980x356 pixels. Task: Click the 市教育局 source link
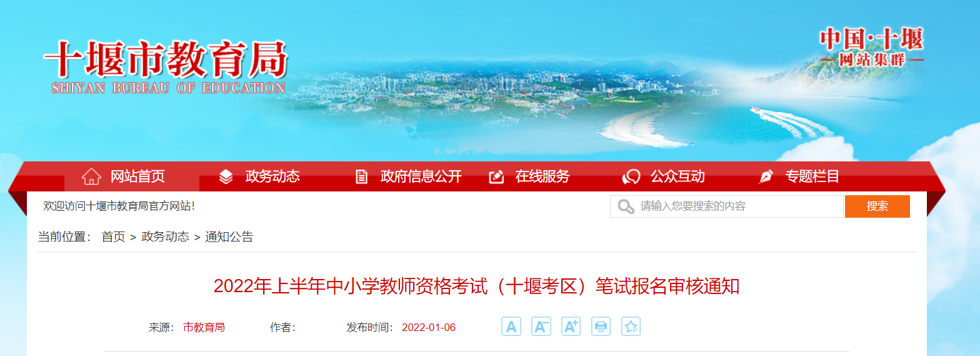click(x=204, y=327)
